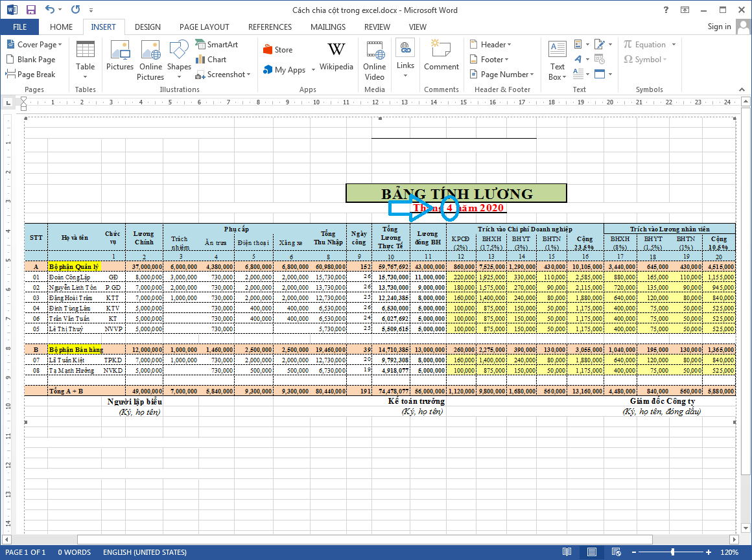Insert a Page Break
This screenshot has width=752, height=560.
[30, 75]
